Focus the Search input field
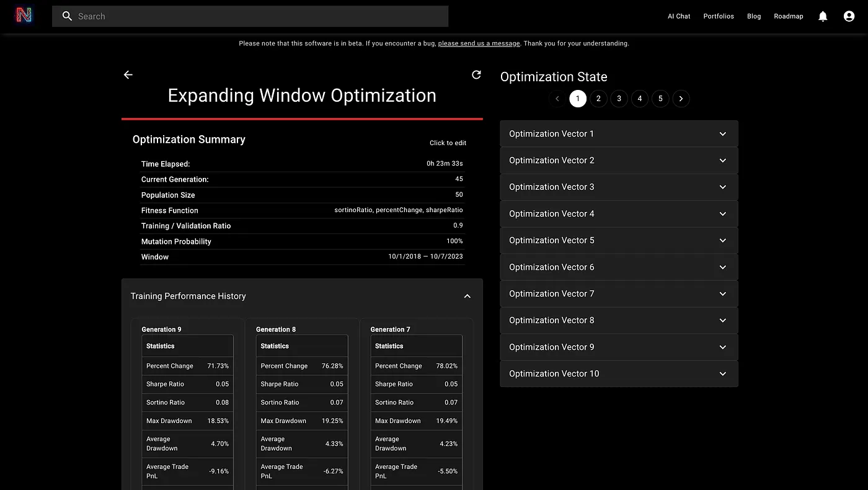The height and width of the screenshot is (490, 868). click(x=250, y=16)
